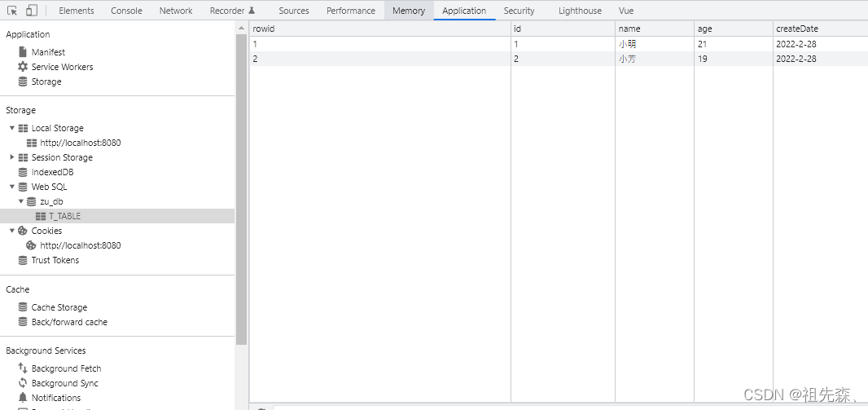Select Cache Storage in the sidebar
The height and width of the screenshot is (410, 868).
[x=59, y=307]
